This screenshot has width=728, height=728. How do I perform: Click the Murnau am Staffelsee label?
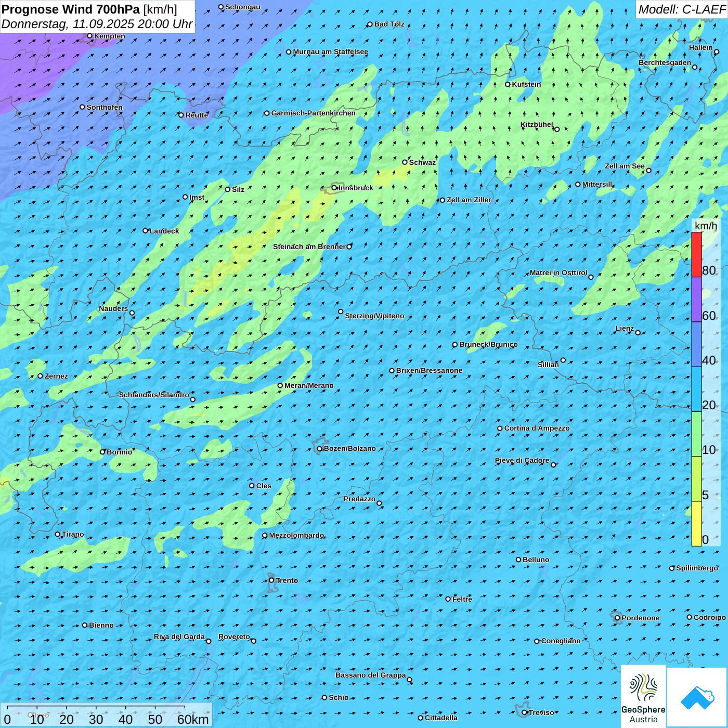[x=330, y=51]
